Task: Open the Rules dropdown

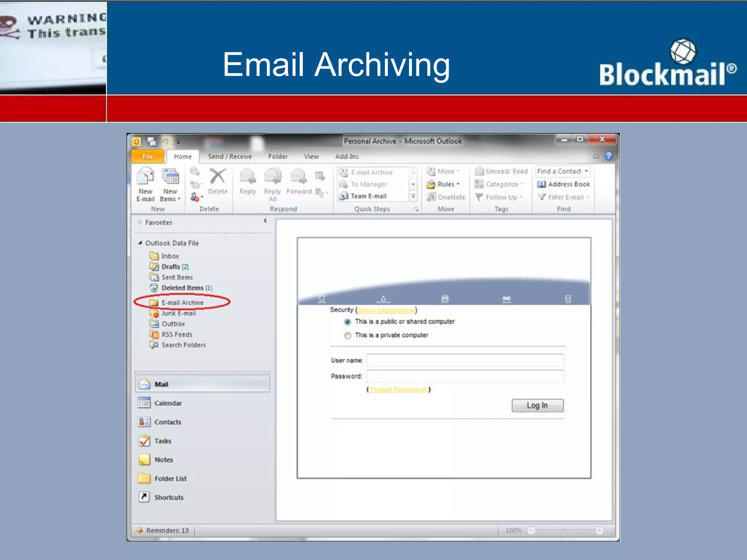Action: coord(443,184)
